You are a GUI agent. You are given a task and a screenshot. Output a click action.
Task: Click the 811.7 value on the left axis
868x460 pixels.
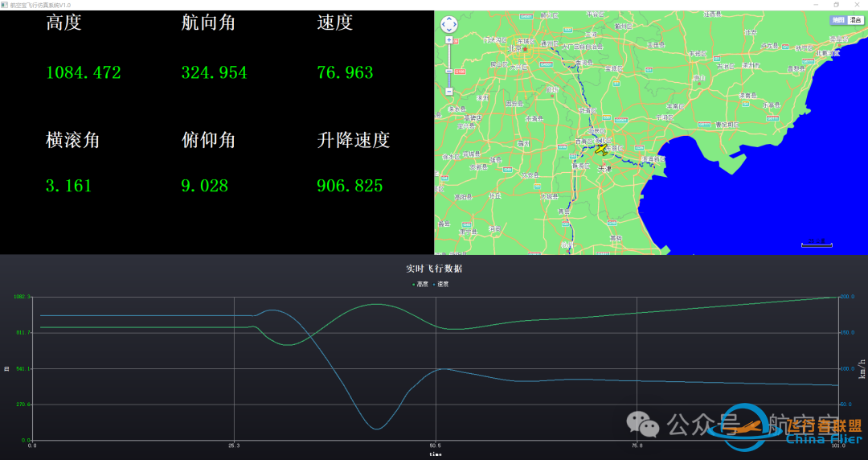(x=23, y=332)
